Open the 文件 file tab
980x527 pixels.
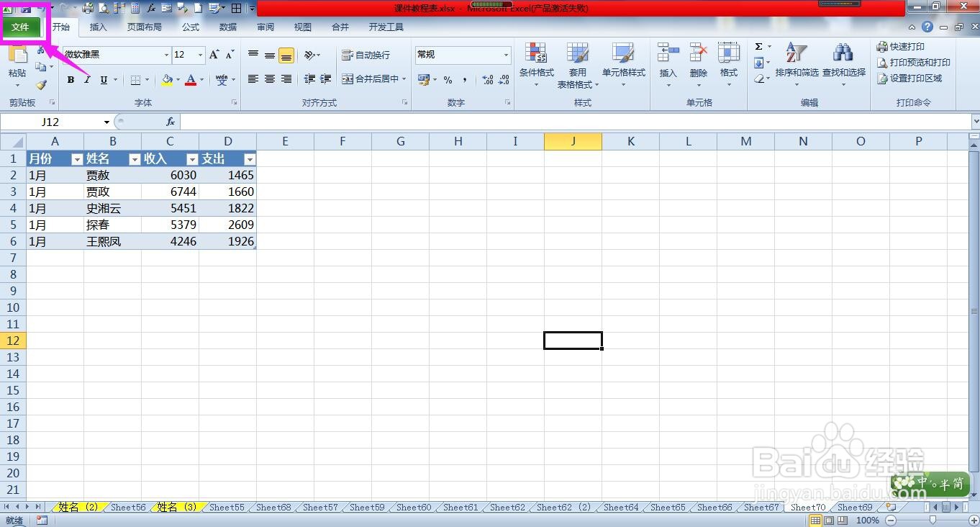pyautogui.click(x=21, y=27)
